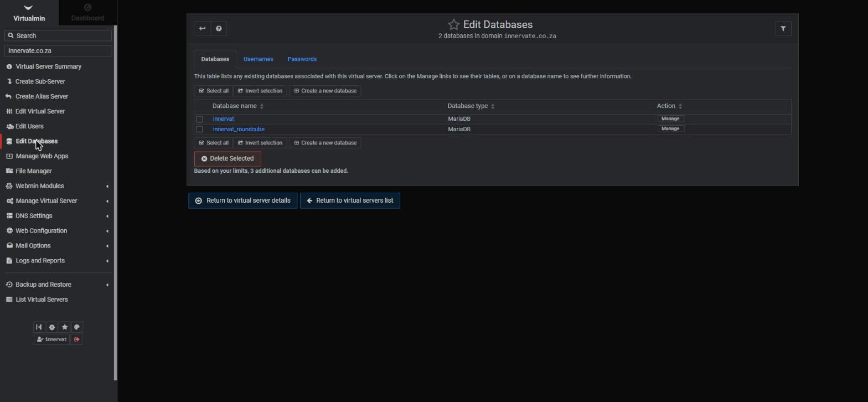Focus the sidebar Search field
This screenshot has width=868, height=402.
pyautogui.click(x=58, y=35)
